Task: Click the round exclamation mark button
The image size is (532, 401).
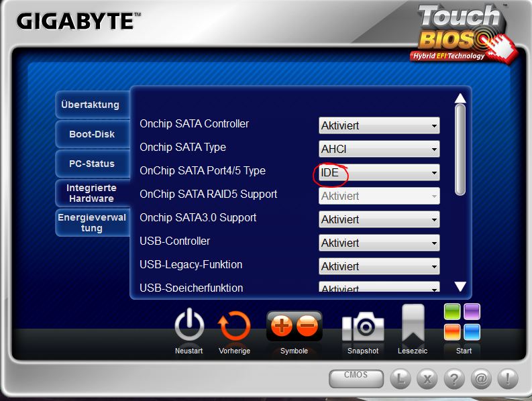Action: click(508, 378)
